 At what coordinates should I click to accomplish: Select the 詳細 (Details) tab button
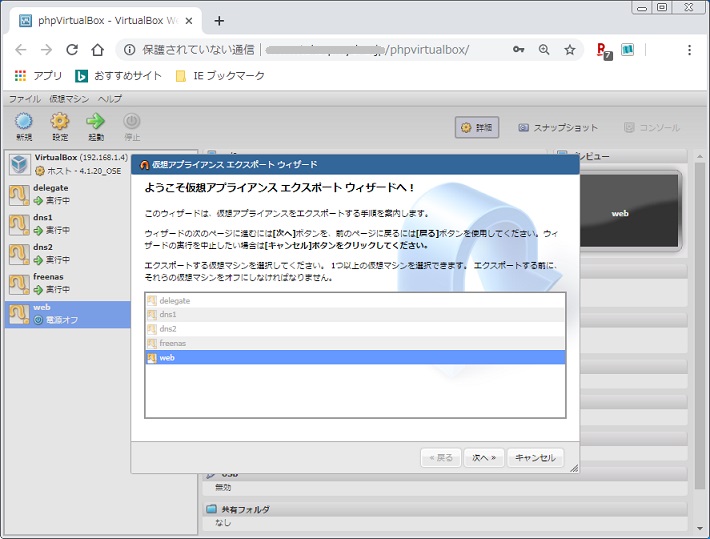click(477, 128)
